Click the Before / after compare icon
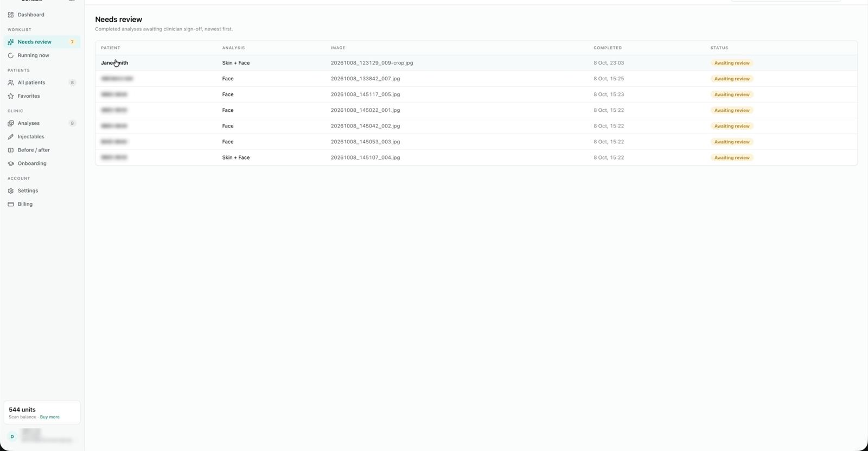Viewport: 868px width, 451px height. pyautogui.click(x=11, y=150)
